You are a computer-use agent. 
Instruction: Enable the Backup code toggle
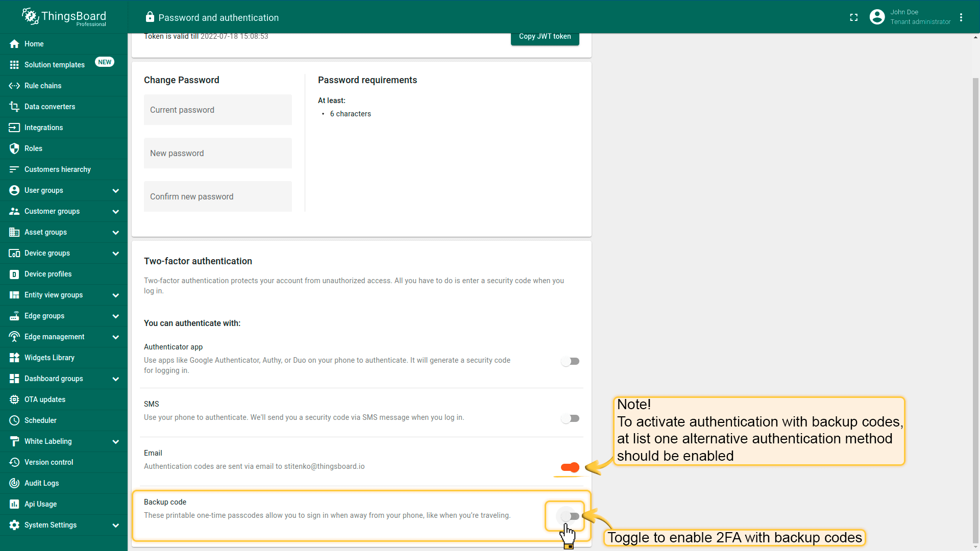point(570,516)
